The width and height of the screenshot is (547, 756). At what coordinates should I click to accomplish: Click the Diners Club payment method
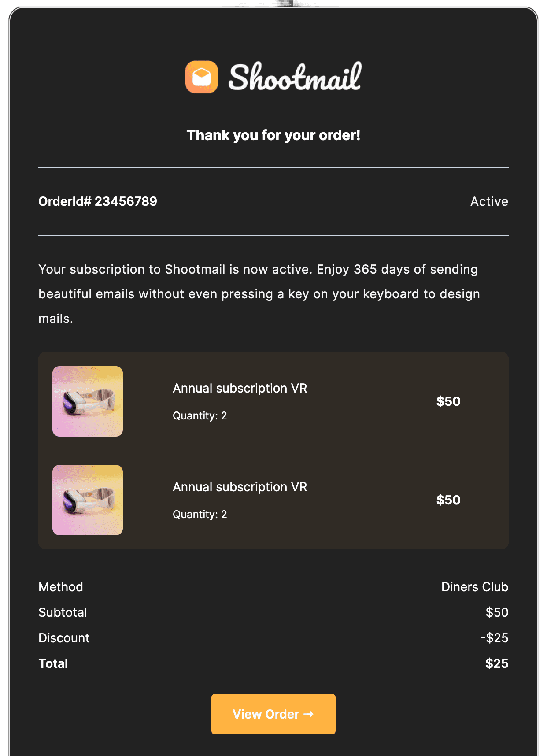[475, 587]
